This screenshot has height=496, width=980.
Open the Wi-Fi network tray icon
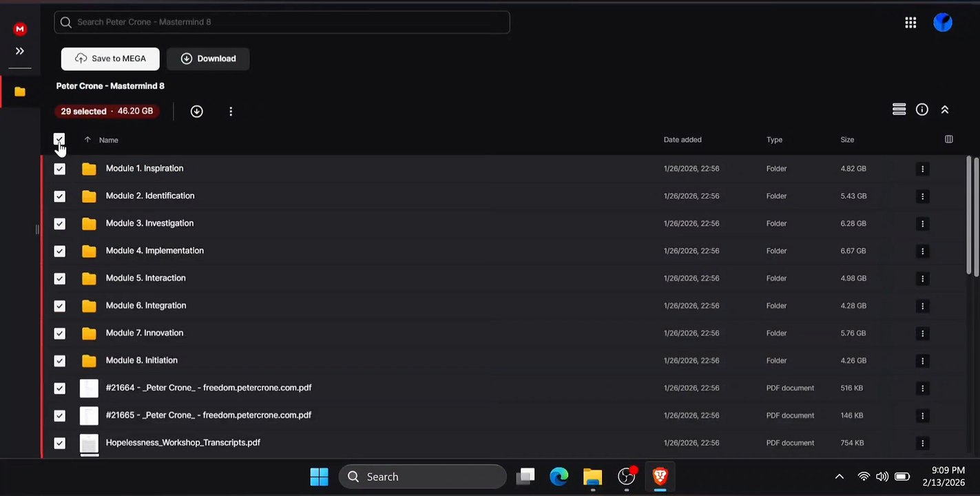[864, 477]
